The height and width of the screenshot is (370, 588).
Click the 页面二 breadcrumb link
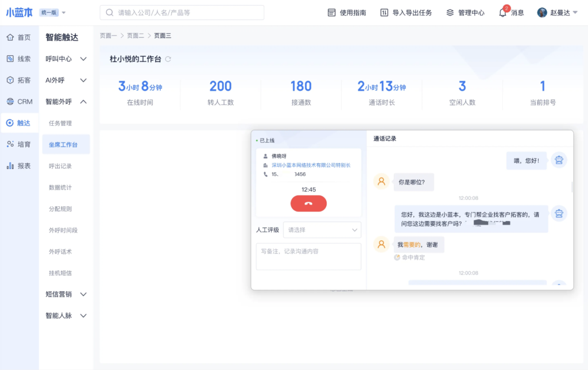pyautogui.click(x=136, y=36)
